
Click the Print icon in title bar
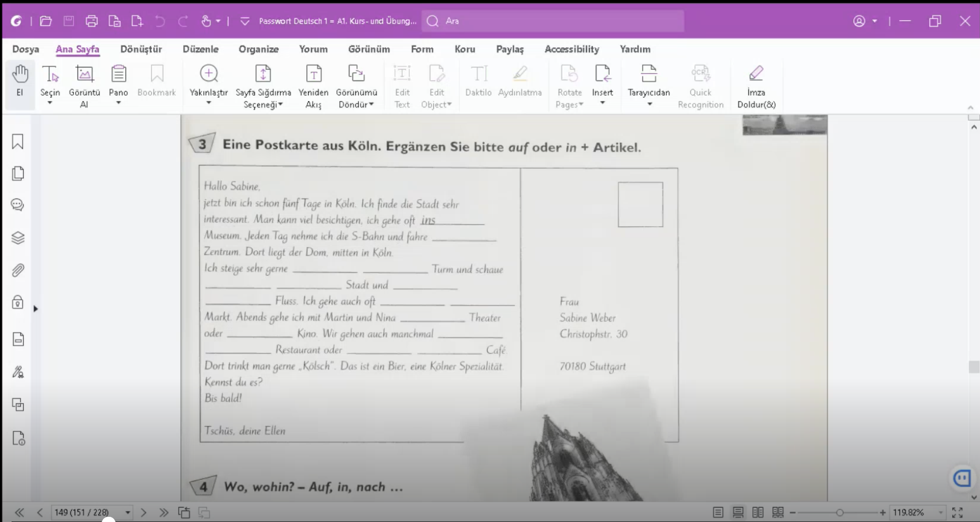point(91,21)
